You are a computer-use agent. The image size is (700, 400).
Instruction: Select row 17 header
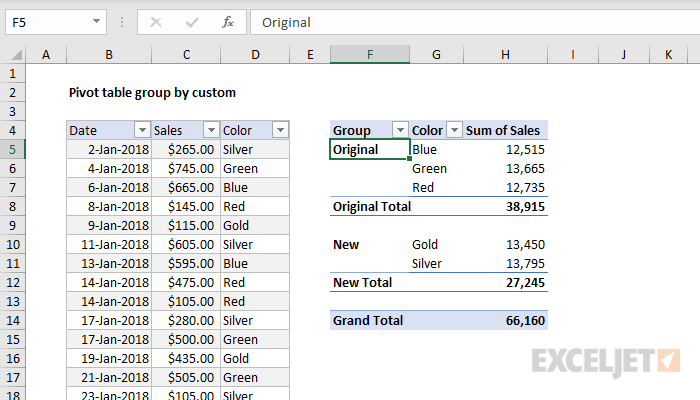click(12, 377)
